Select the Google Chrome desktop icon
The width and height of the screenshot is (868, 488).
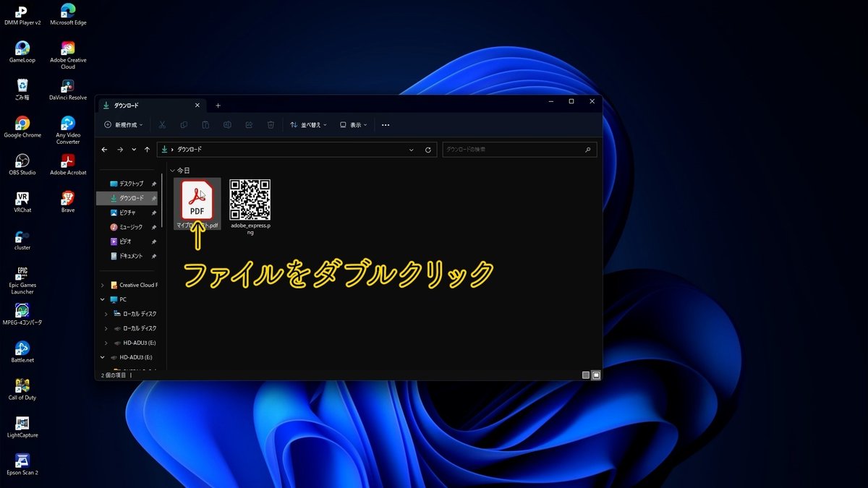(22, 127)
